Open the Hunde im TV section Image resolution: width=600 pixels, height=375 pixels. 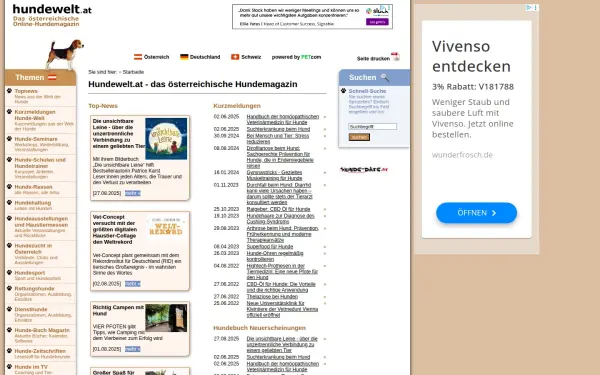pos(31,367)
